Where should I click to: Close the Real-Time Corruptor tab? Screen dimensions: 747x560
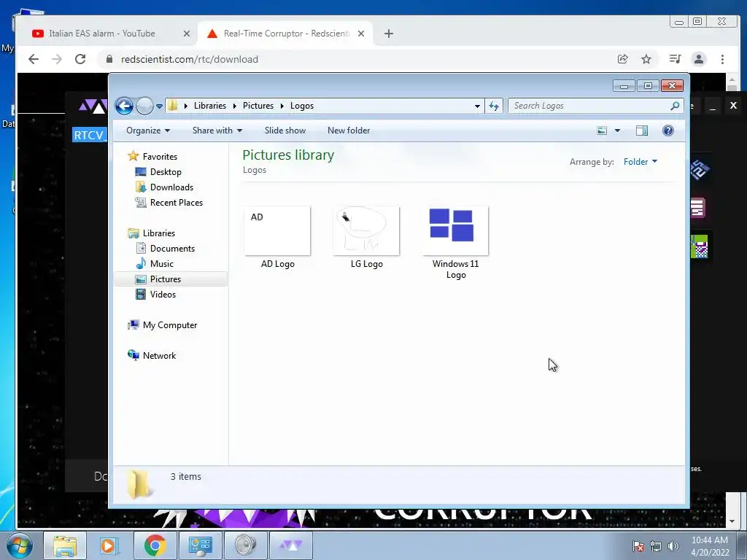pyautogui.click(x=361, y=34)
